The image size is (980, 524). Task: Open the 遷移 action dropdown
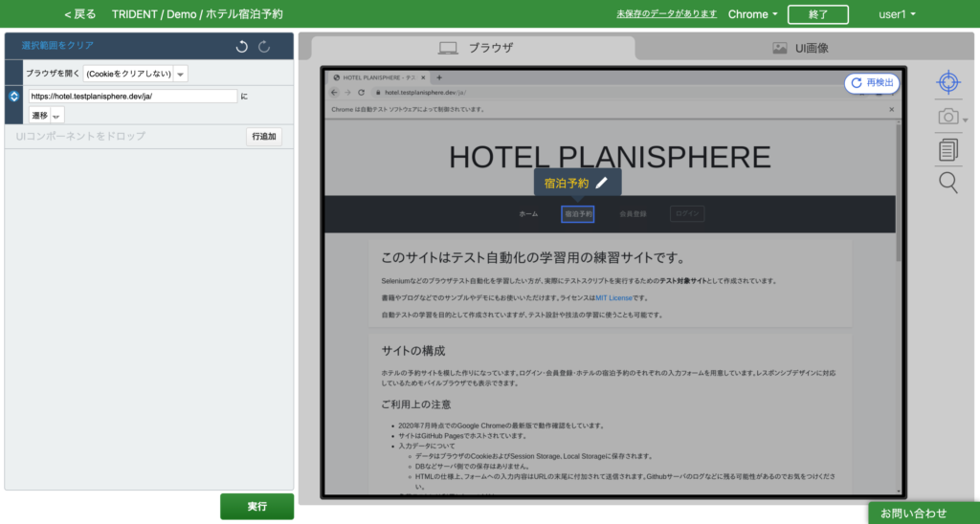click(x=46, y=116)
